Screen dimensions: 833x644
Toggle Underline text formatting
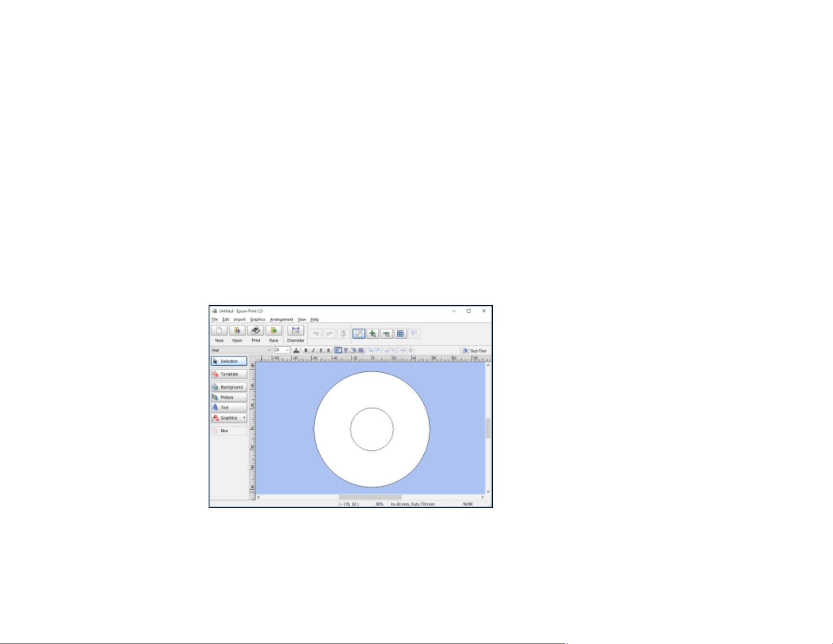pos(321,350)
